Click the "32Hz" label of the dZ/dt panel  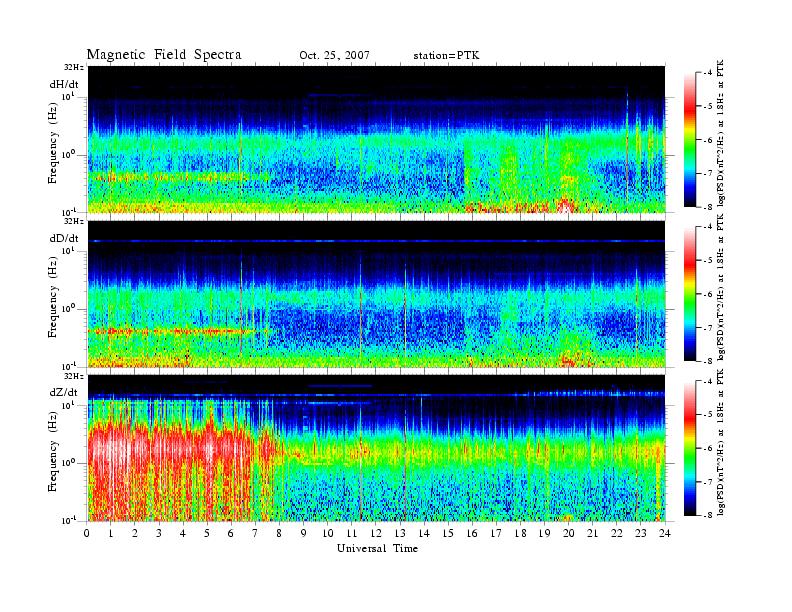coord(73,376)
